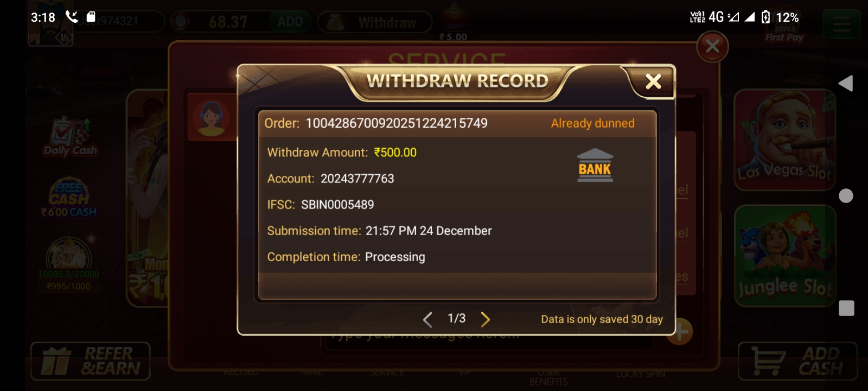Image resolution: width=868 pixels, height=391 pixels.
Task: Click the green ADD balance button
Action: coord(290,22)
